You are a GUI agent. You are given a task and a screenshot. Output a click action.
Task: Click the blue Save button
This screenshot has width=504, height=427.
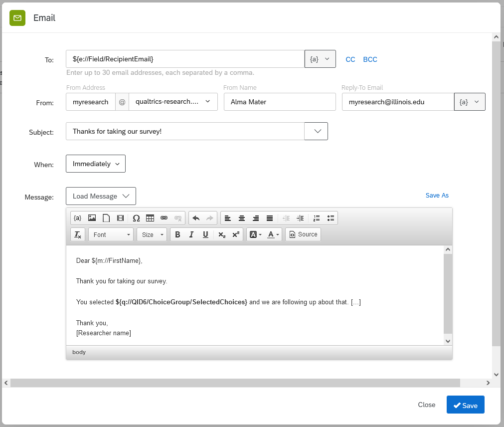[x=466, y=405]
